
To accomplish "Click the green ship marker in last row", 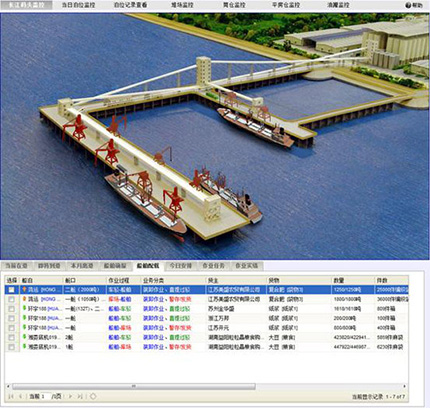I will tap(24, 347).
